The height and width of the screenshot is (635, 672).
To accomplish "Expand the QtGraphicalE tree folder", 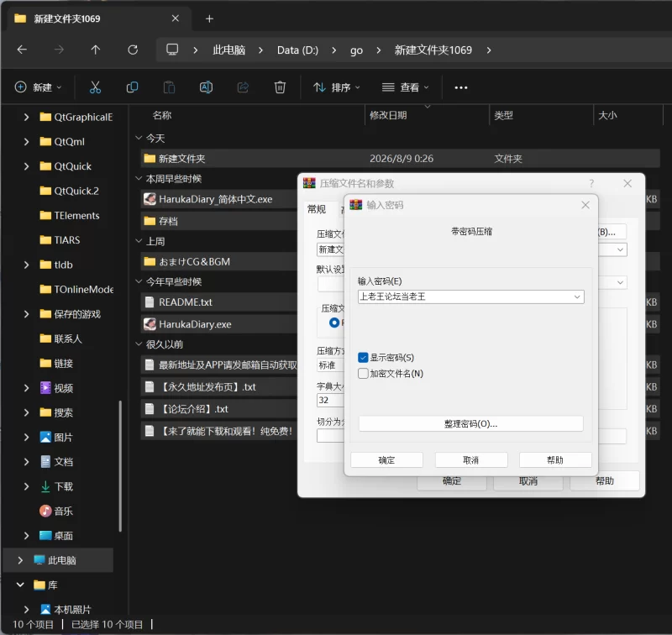I will (26, 117).
